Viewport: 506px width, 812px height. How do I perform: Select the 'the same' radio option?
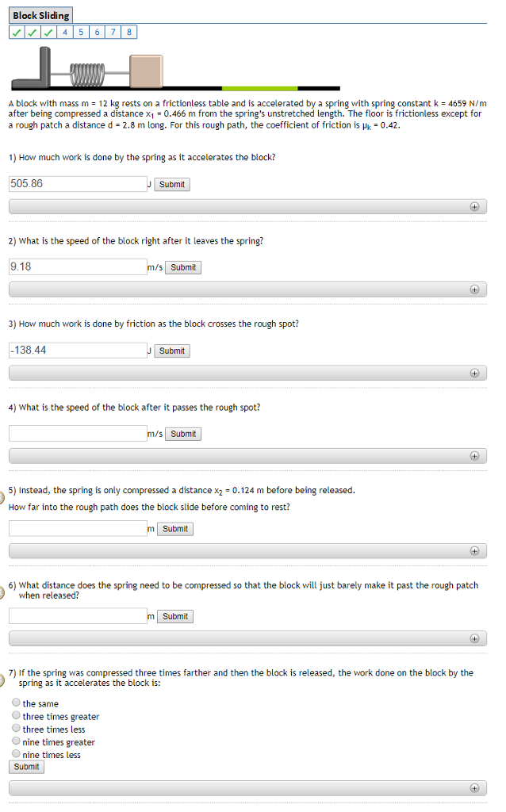pyautogui.click(x=16, y=703)
